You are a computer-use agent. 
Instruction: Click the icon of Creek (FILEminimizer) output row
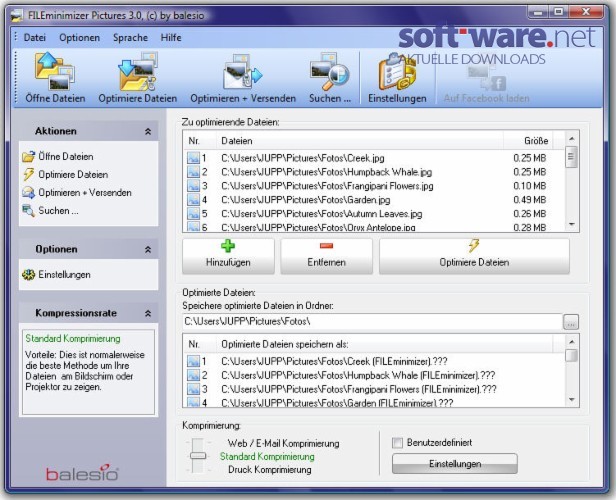tap(193, 361)
